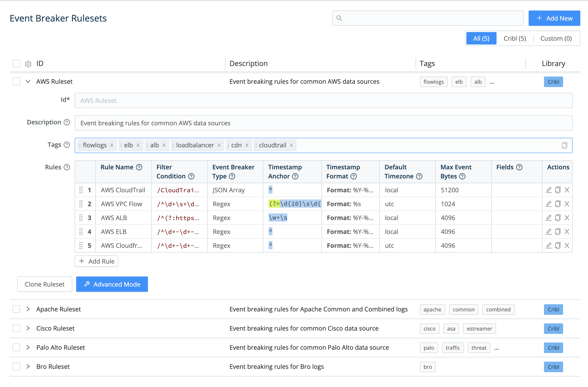Delete the AWS CloudTrail rule
588x387 pixels.
(x=567, y=190)
